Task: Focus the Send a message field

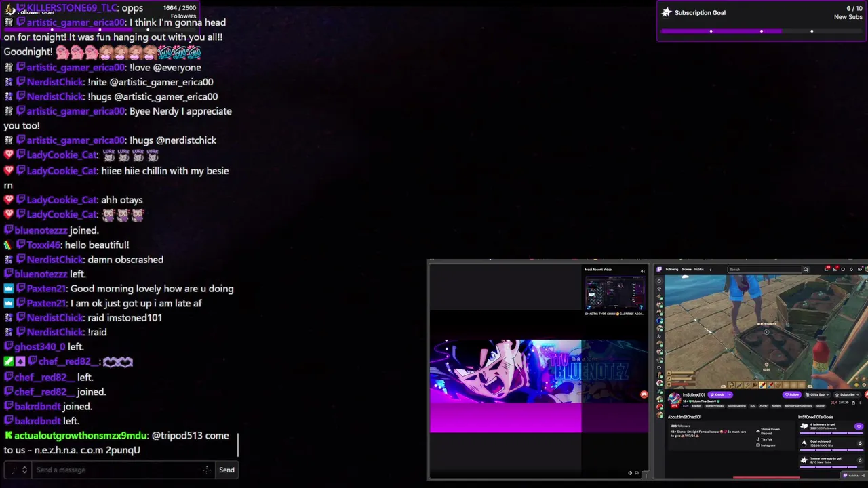Action: pyautogui.click(x=122, y=470)
